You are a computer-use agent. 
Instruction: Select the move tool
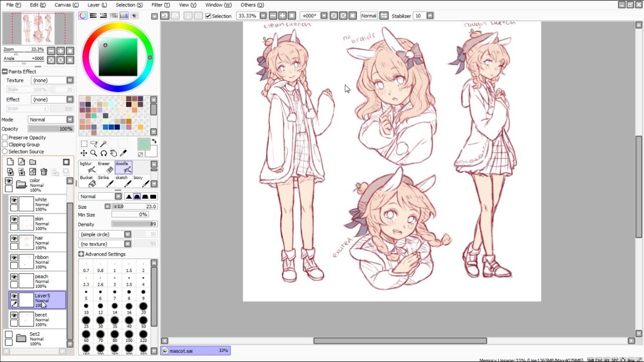(84, 153)
